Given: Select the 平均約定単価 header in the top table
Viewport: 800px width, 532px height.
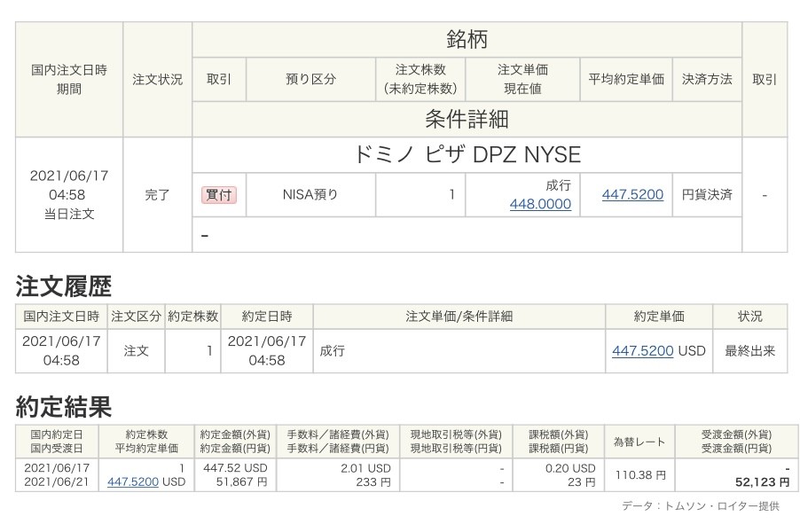Looking at the screenshot, I should tap(626, 79).
